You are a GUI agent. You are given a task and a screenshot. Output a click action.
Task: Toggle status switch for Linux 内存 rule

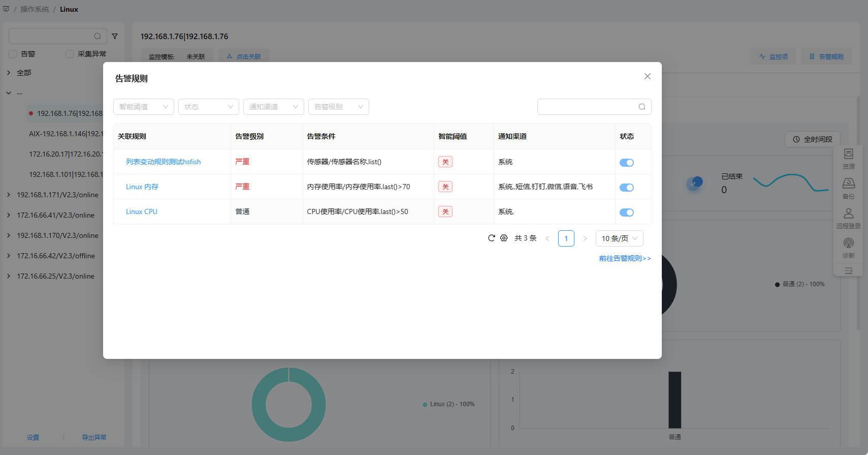(x=627, y=188)
